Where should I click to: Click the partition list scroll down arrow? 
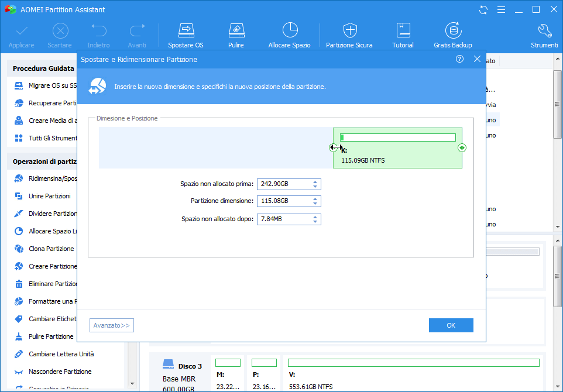click(x=558, y=227)
